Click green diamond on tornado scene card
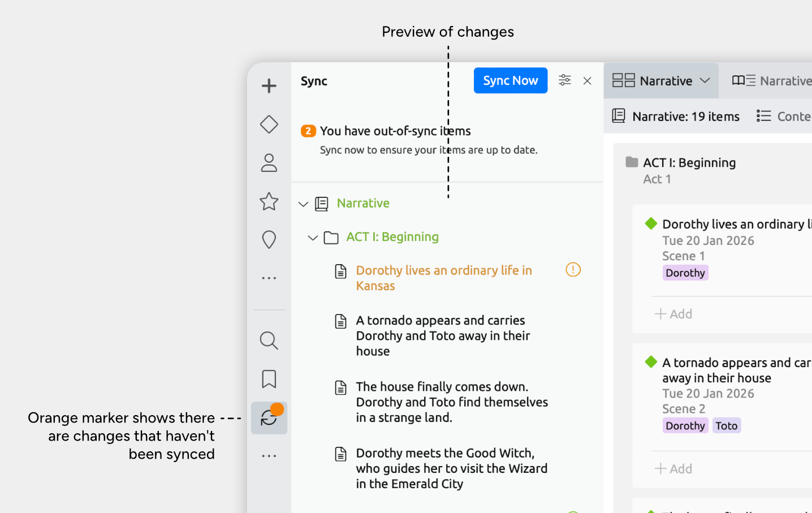 tap(651, 362)
